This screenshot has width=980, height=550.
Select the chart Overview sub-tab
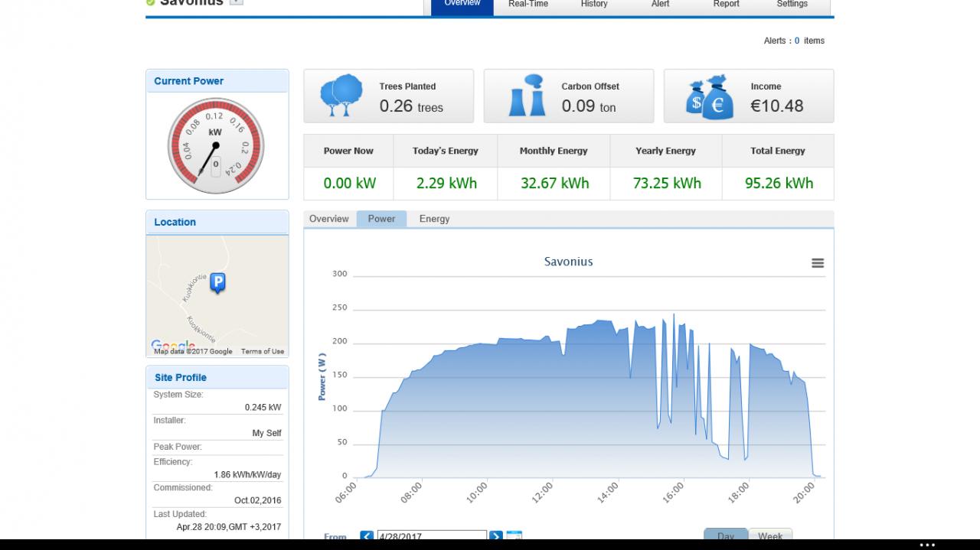click(329, 219)
